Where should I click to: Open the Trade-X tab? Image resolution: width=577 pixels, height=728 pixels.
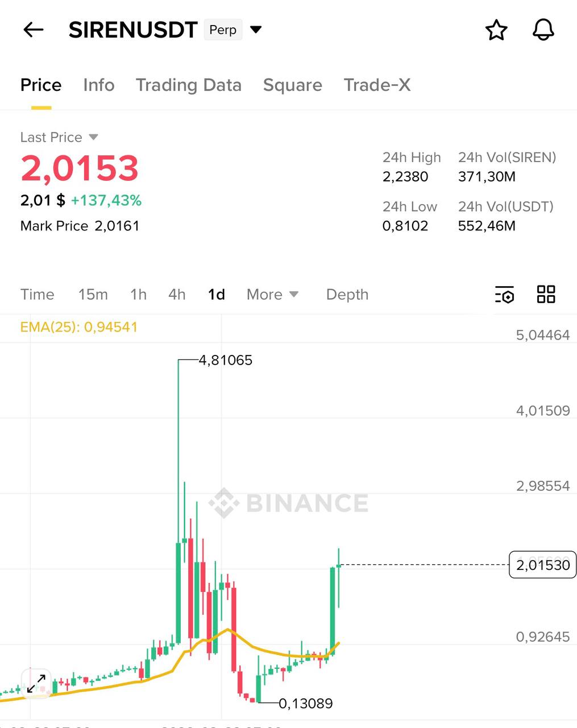[x=377, y=85]
